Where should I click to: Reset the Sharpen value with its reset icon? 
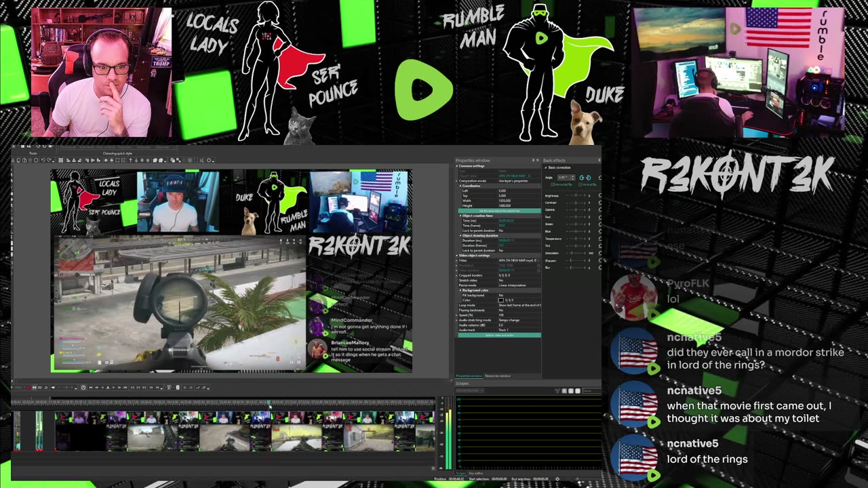pyautogui.click(x=600, y=260)
